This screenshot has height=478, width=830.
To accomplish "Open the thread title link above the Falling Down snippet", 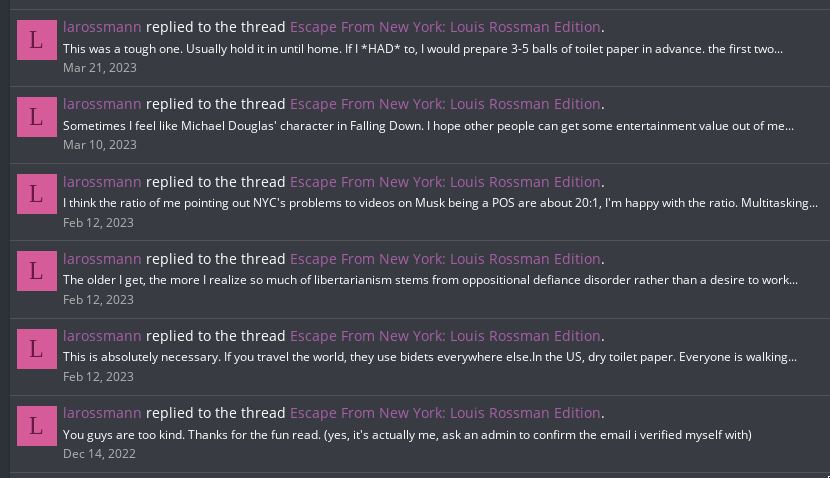I will pos(445,104).
